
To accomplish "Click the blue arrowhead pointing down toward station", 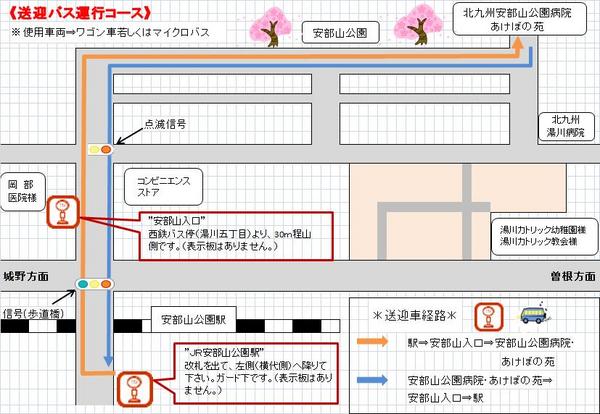I will pyautogui.click(x=109, y=360).
